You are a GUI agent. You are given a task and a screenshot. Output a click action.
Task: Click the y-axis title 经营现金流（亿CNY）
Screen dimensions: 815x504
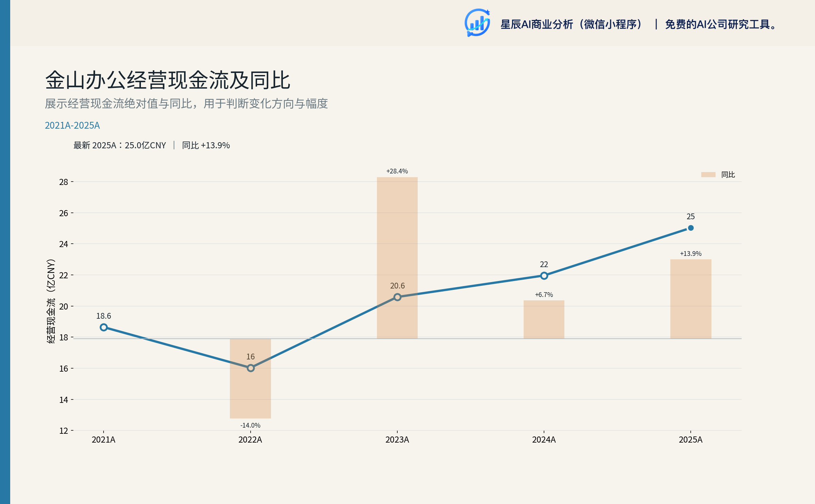pyautogui.click(x=51, y=301)
